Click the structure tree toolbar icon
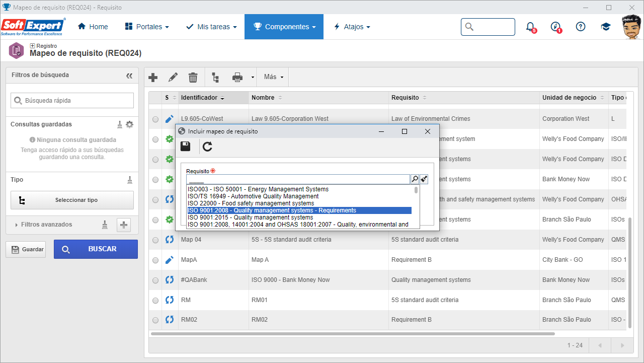 [x=215, y=78]
